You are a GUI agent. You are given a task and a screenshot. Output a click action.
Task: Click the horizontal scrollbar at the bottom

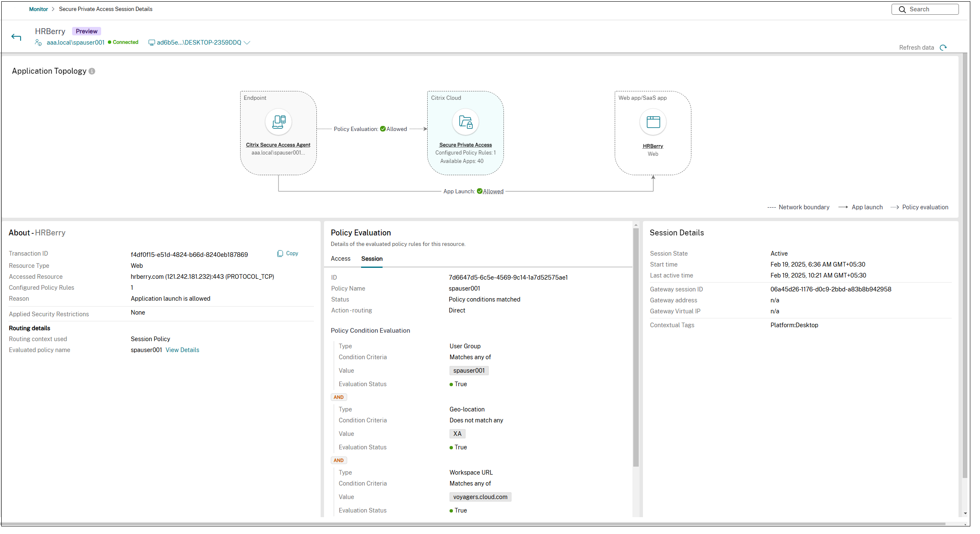[473, 524]
